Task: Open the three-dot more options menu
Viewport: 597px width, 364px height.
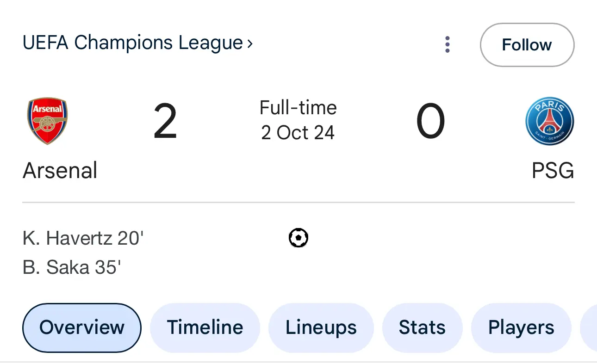Action: pyautogui.click(x=447, y=44)
